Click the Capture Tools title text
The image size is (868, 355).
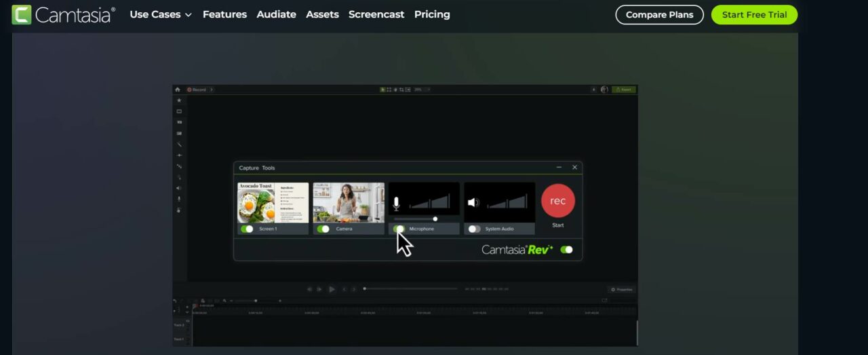tap(257, 168)
